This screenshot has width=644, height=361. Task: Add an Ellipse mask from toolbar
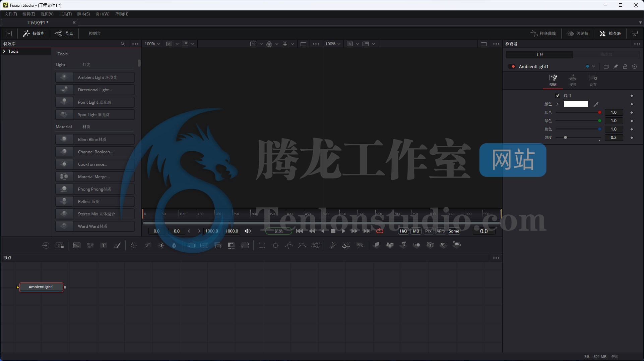tap(275, 245)
